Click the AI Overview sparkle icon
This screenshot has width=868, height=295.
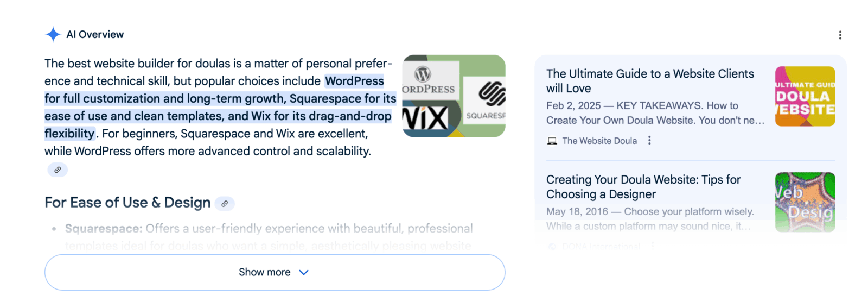pos(53,34)
